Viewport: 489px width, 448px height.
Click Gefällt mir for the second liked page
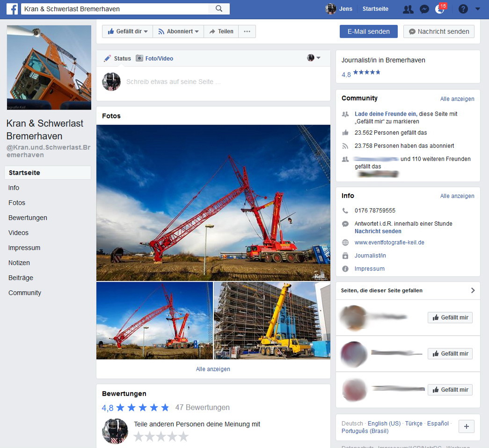click(x=450, y=354)
